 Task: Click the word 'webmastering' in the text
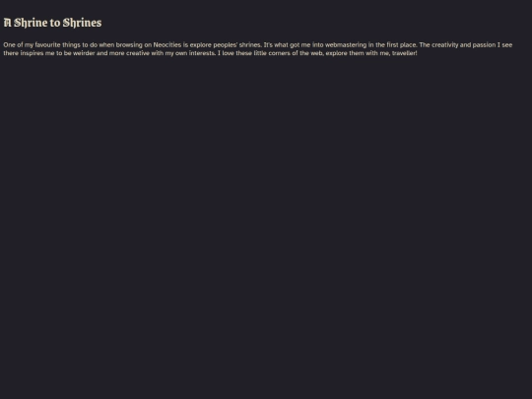[346, 44]
